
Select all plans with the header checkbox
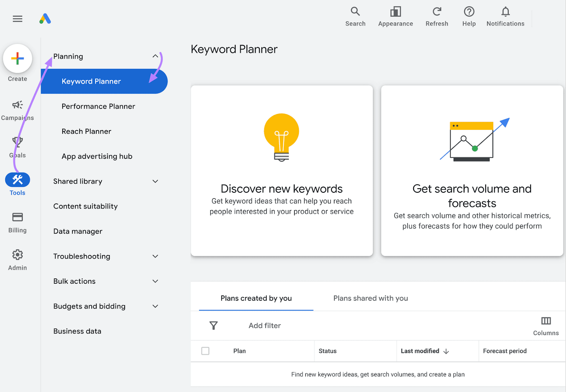pos(205,351)
